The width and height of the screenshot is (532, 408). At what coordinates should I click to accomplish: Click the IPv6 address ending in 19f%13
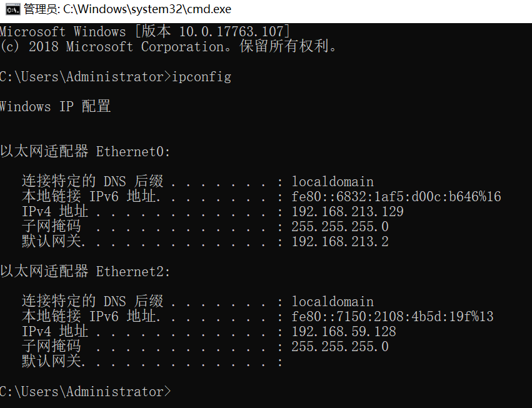393,317
